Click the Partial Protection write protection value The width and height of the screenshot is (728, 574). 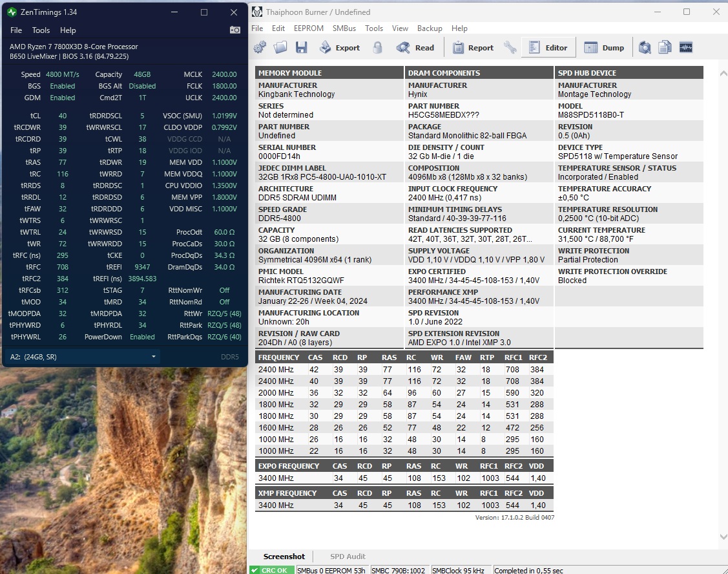[588, 260]
